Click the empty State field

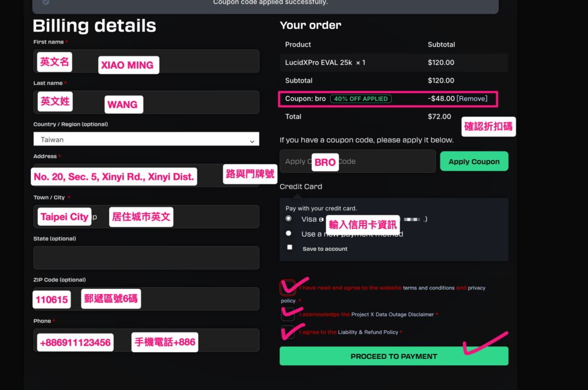pos(146,258)
